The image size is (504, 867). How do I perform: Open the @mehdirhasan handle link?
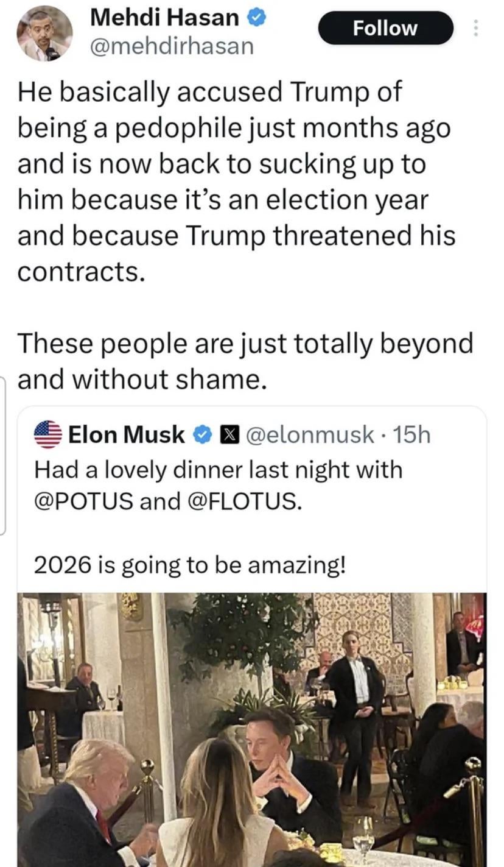[x=171, y=47]
